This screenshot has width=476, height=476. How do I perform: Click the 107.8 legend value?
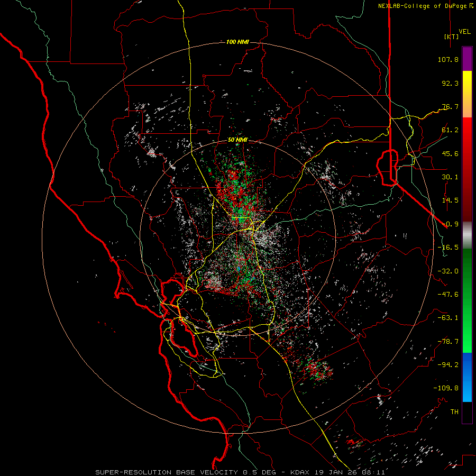(x=448, y=59)
